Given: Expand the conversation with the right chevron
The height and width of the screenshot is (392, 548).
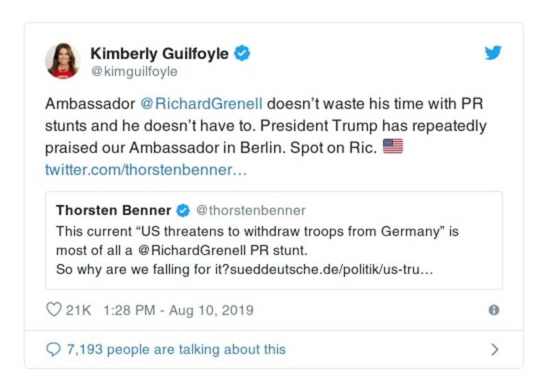Looking at the screenshot, I should click(495, 350).
